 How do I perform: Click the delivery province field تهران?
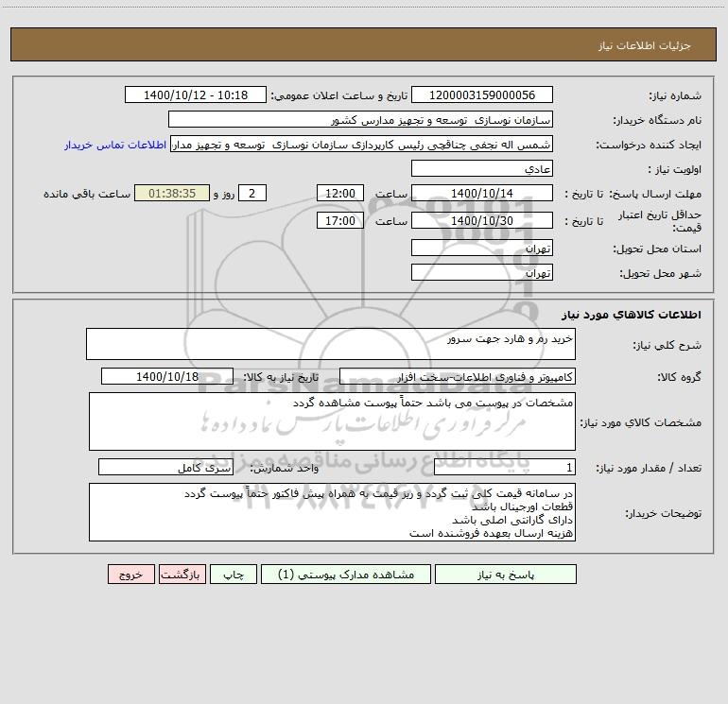[482, 248]
